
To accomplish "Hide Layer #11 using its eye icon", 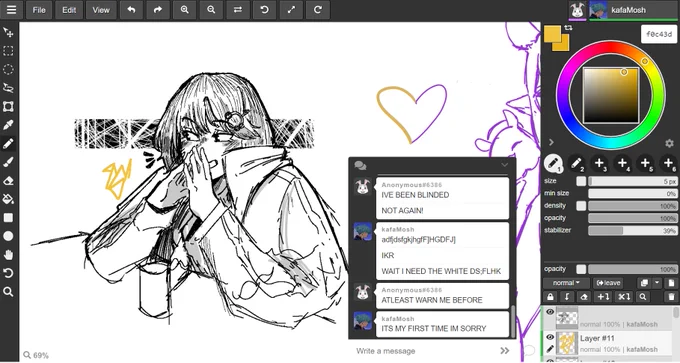I will point(550,337).
